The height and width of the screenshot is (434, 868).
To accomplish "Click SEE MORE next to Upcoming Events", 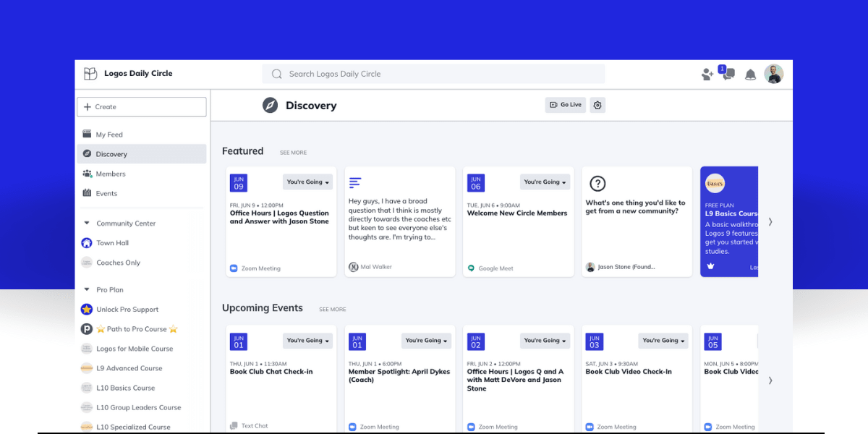I will pos(333,310).
